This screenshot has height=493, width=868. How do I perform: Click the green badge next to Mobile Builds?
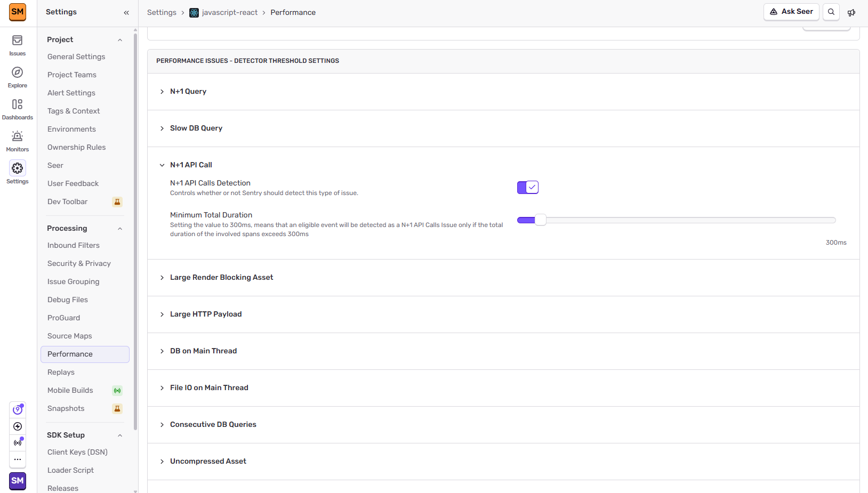117,391
